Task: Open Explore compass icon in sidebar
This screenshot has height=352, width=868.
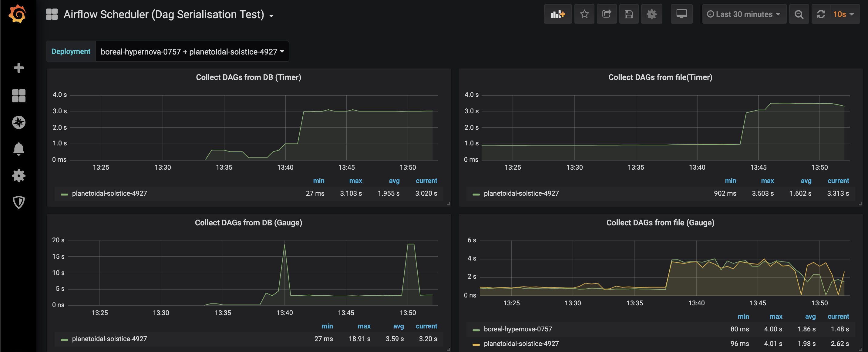Action: click(x=19, y=122)
